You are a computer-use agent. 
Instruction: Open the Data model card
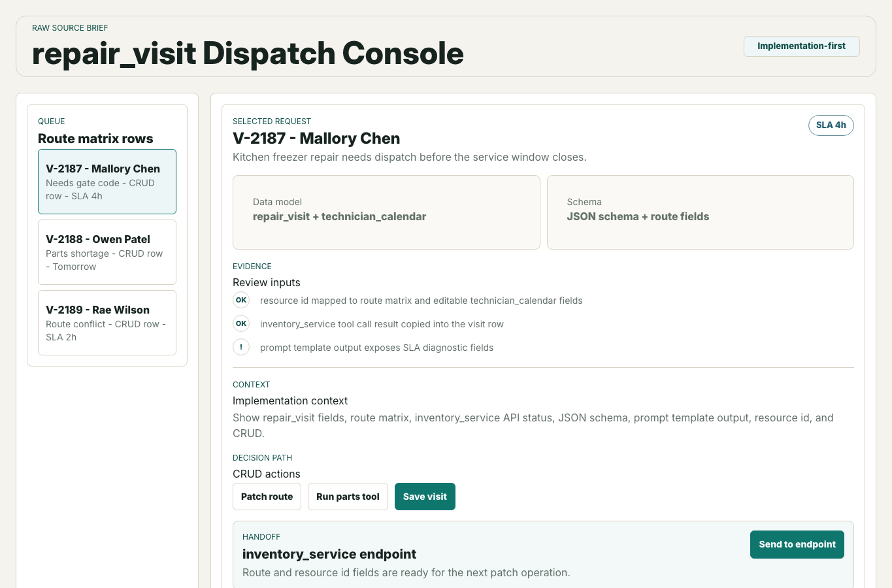[x=386, y=212]
